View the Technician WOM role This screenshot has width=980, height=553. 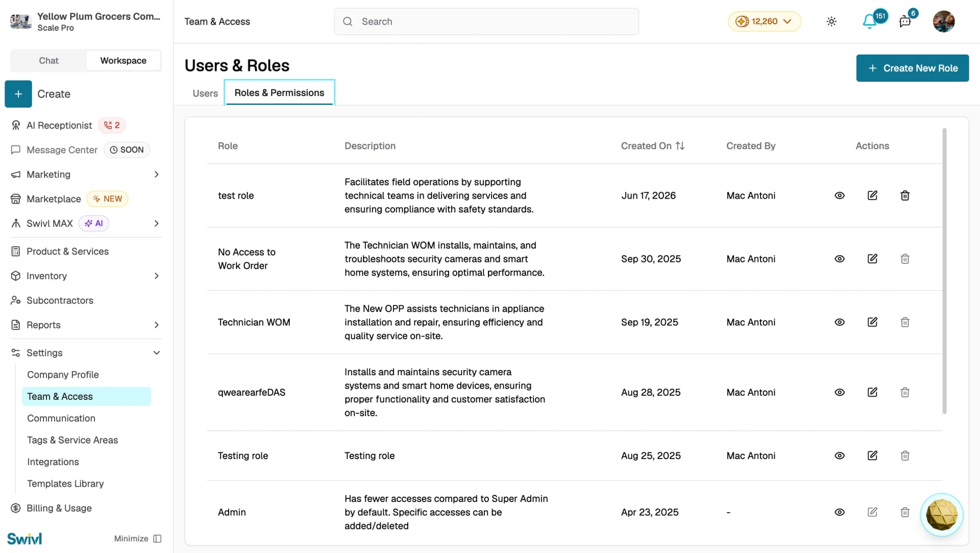pyautogui.click(x=839, y=322)
